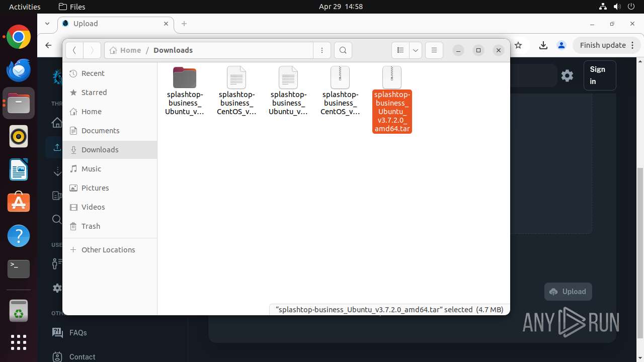Open Starred in the Files sidebar

coord(110,93)
